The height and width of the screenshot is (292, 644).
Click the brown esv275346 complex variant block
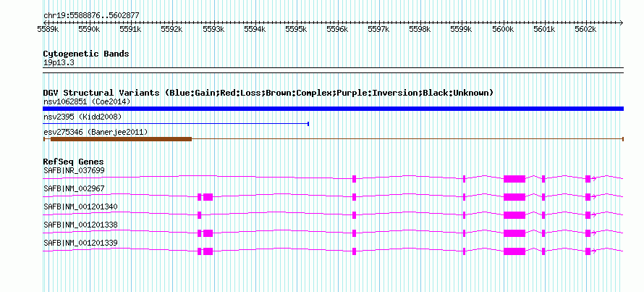(x=121, y=139)
